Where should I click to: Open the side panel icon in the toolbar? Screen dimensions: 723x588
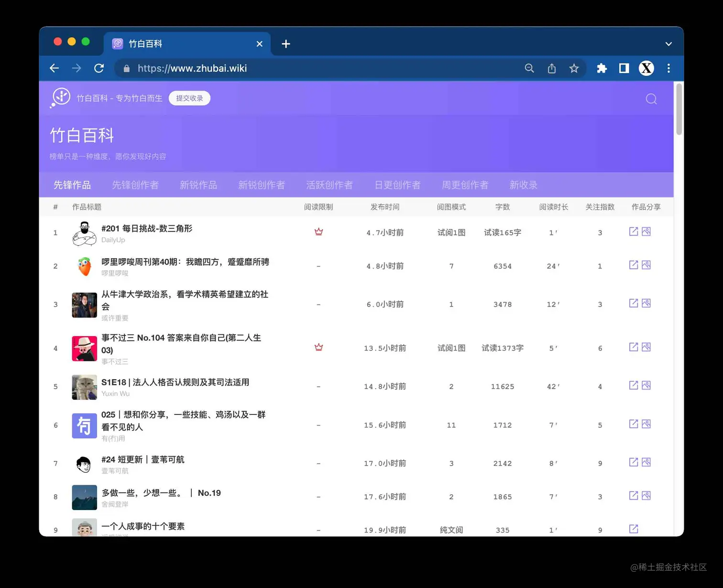[624, 68]
